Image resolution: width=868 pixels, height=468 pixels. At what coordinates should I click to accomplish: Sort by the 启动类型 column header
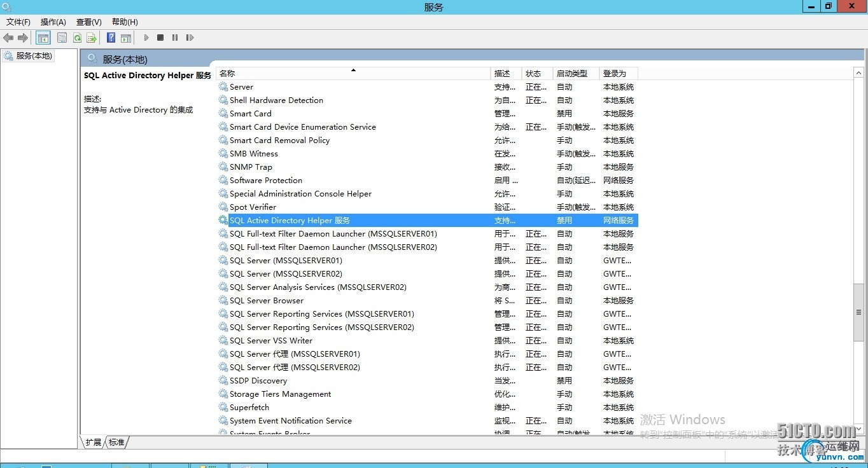[577, 74]
